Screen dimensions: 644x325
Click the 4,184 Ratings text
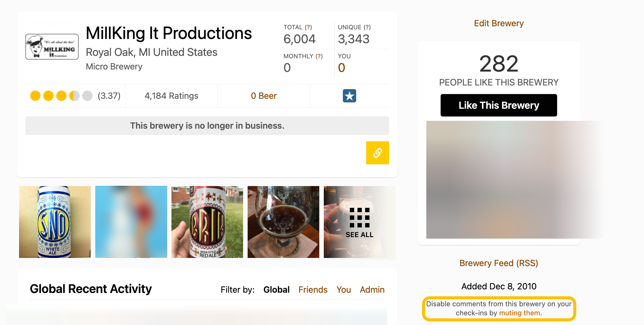[171, 96]
